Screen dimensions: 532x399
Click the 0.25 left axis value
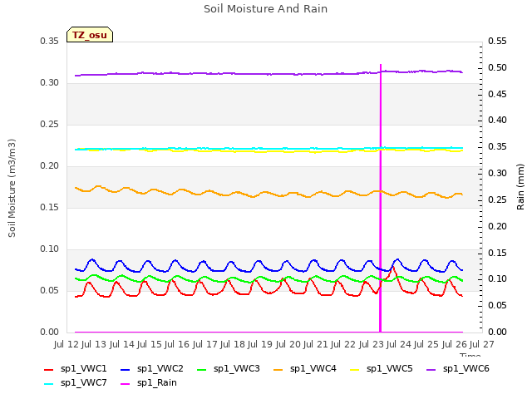pos(50,125)
